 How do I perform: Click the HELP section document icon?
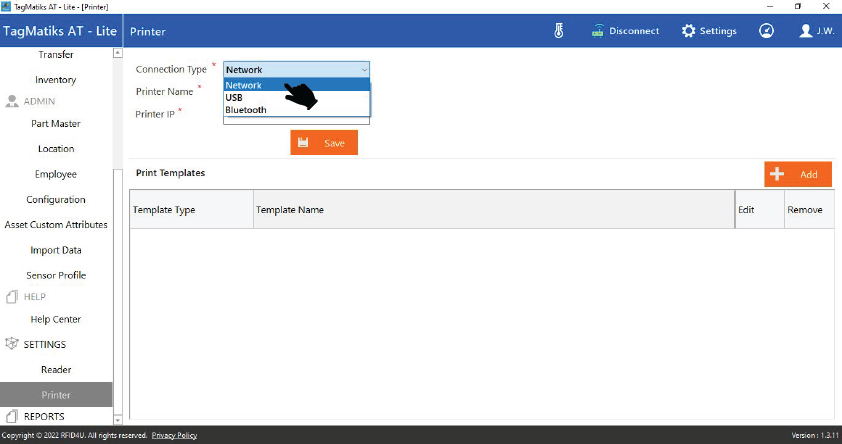click(13, 297)
